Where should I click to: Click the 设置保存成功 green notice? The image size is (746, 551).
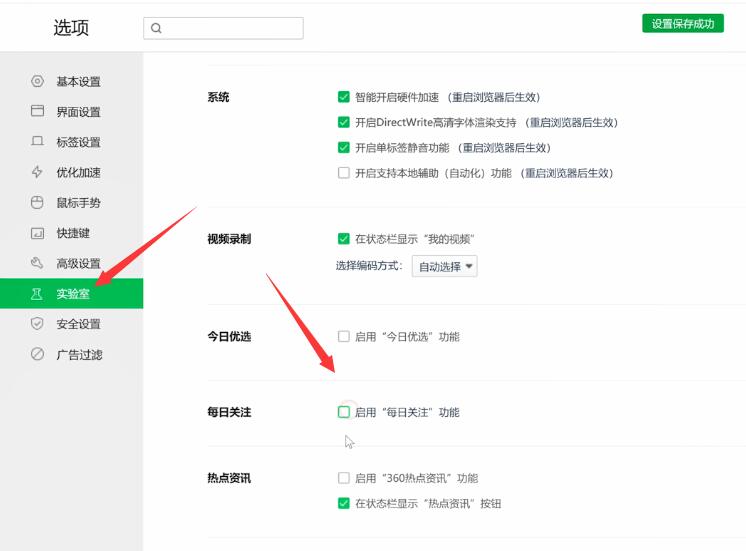coord(683,23)
